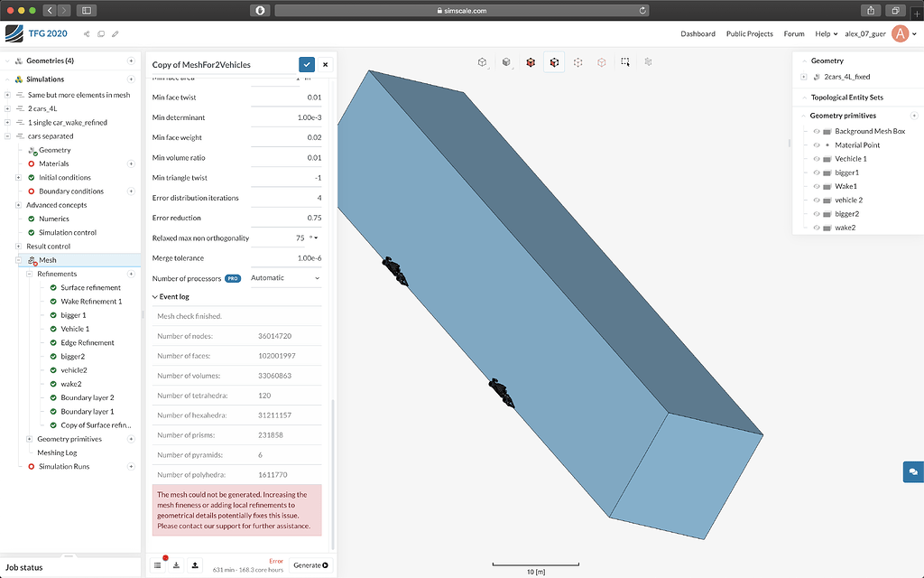Click the upload icon in bottom panel
This screenshot has height=578, width=924.
click(196, 564)
